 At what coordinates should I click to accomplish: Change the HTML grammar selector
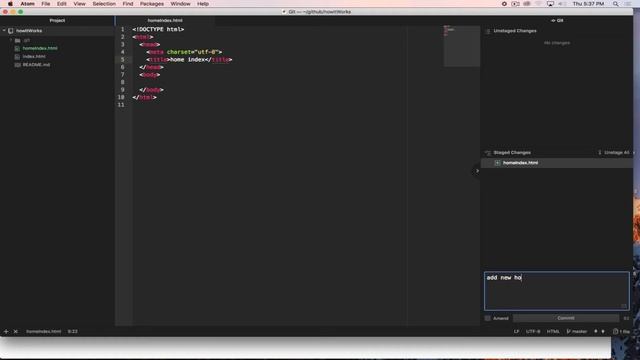553,331
